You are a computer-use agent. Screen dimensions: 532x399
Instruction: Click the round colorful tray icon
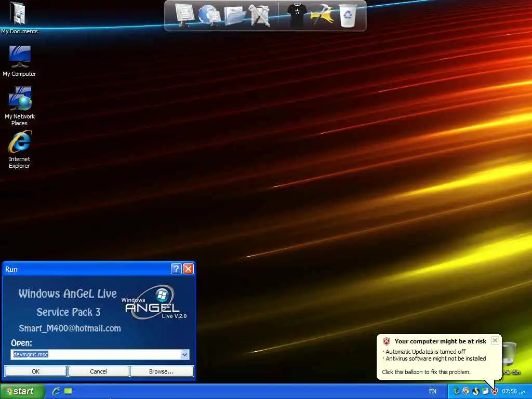[x=466, y=391]
